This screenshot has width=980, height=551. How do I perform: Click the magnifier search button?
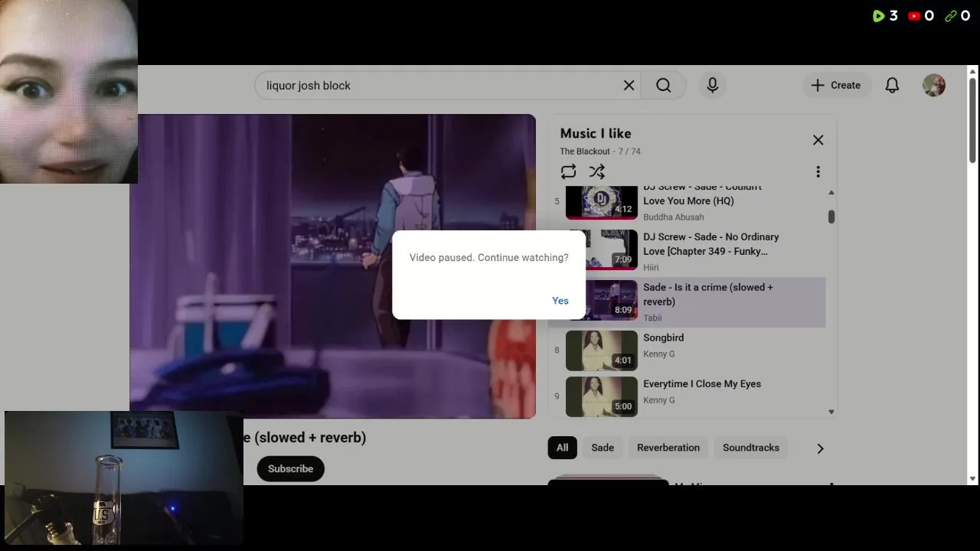coord(664,86)
